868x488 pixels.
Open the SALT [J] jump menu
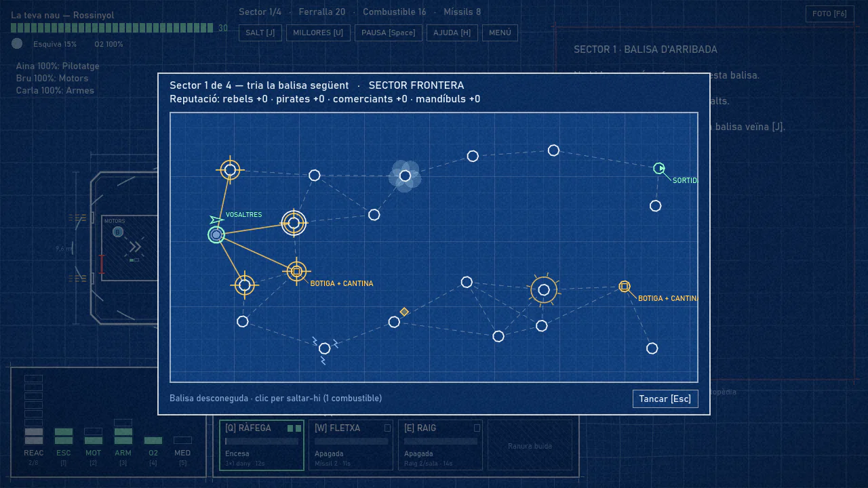coord(260,33)
